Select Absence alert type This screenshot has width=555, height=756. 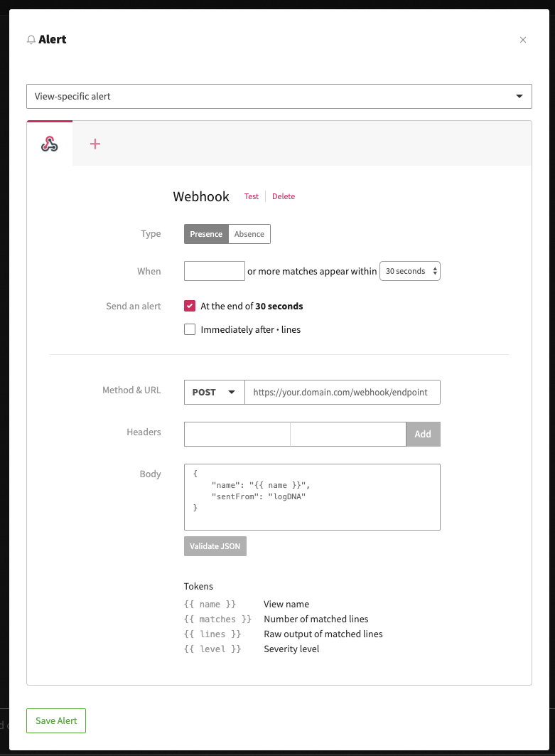(x=249, y=234)
